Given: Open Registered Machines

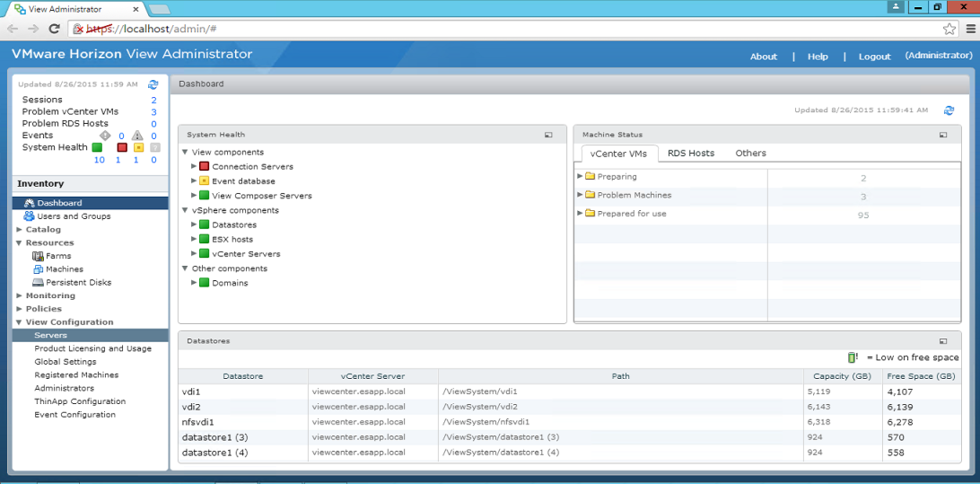Looking at the screenshot, I should [x=76, y=375].
